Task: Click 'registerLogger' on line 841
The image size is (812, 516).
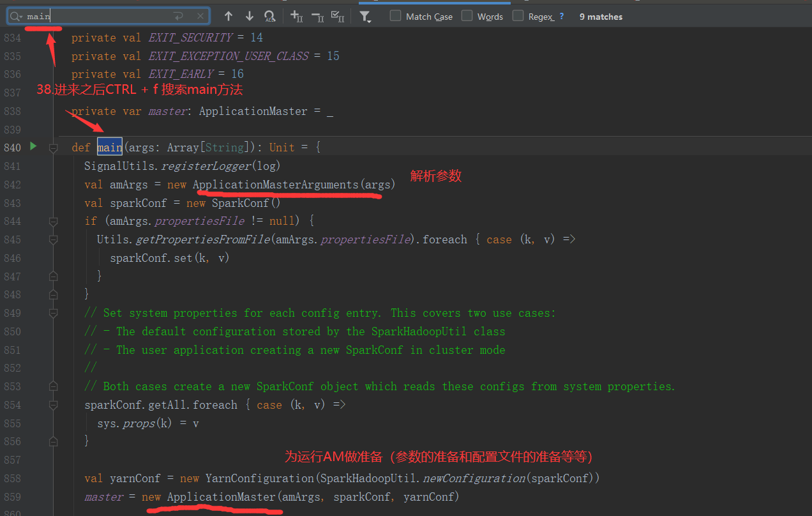Action: point(206,166)
